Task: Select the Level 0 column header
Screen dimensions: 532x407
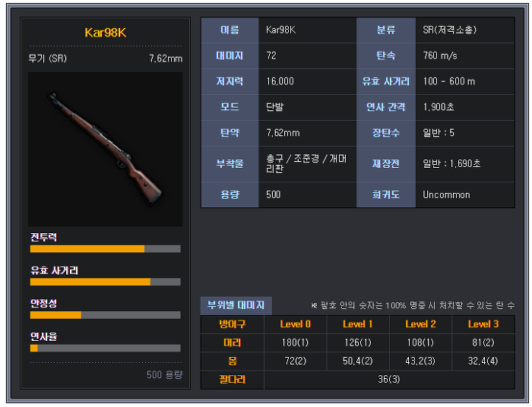Action: 295,324
